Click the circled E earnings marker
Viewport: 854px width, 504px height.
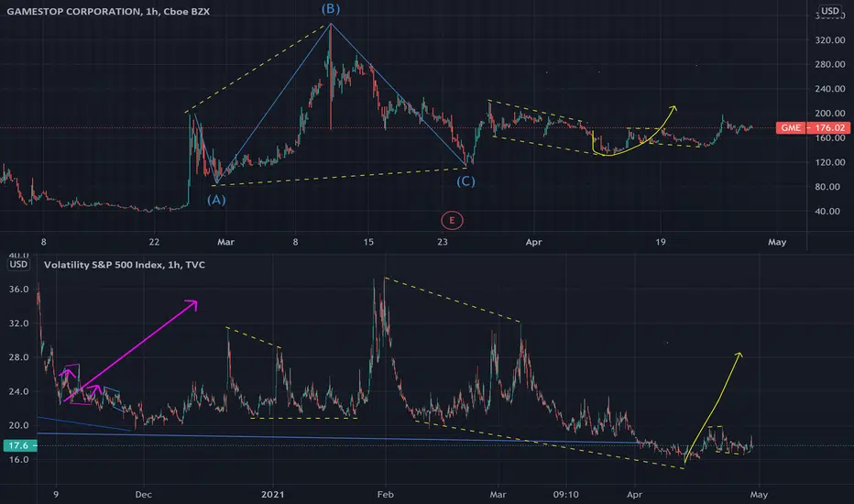[452, 221]
